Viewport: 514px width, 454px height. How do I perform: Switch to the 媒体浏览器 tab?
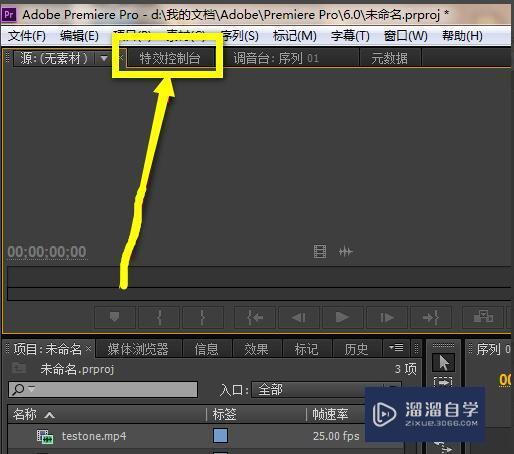pyautogui.click(x=138, y=349)
